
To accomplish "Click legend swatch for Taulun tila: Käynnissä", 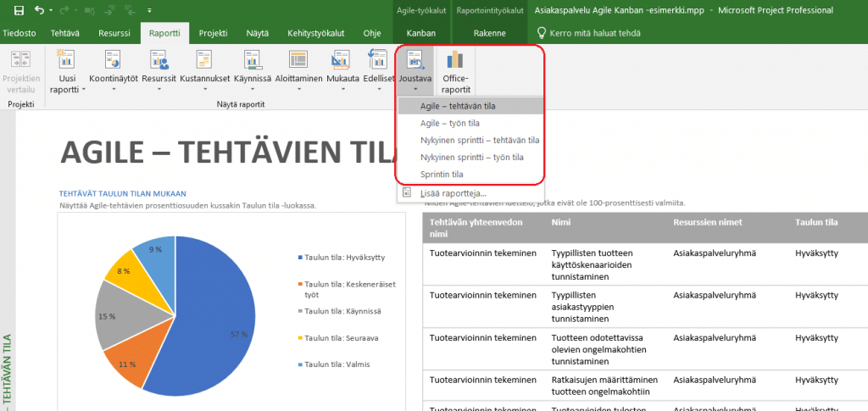I will (x=300, y=311).
